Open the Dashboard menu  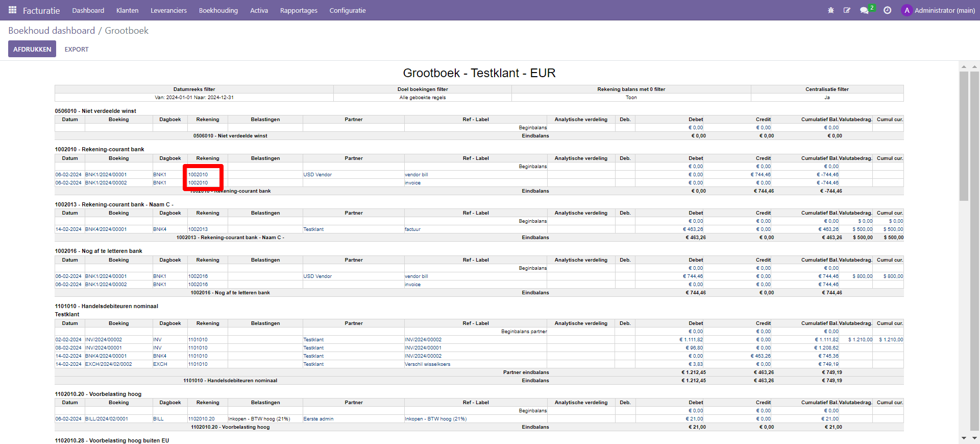pyautogui.click(x=88, y=10)
